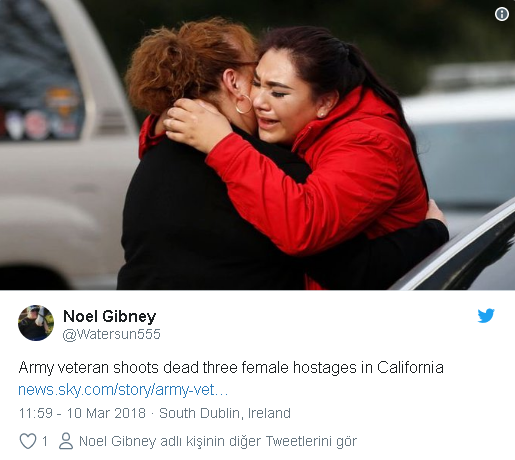Open the tweet's embedded photo
The image size is (515, 460).
pyautogui.click(x=257, y=145)
